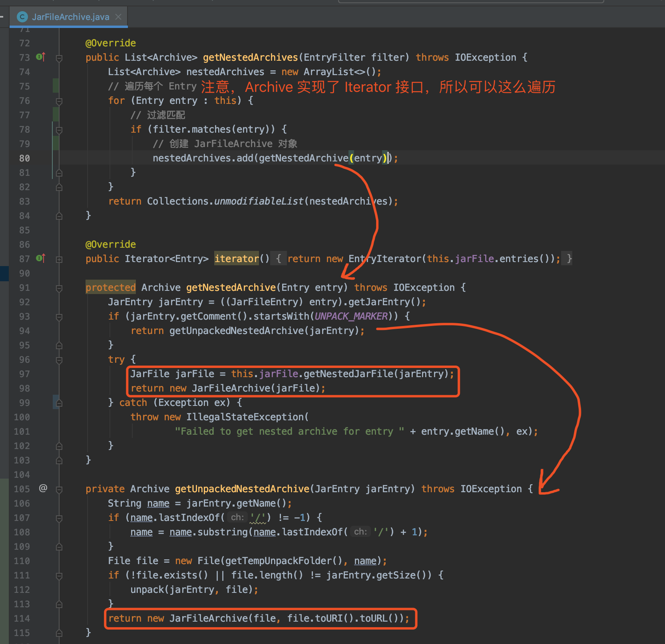The image size is (665, 644).
Task: Click the green change marker at line 75
Action: coord(56,86)
